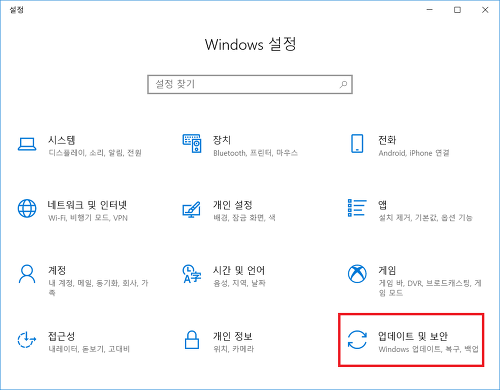Open the 개인 정보 title
The width and height of the screenshot is (500, 390).
point(233,336)
